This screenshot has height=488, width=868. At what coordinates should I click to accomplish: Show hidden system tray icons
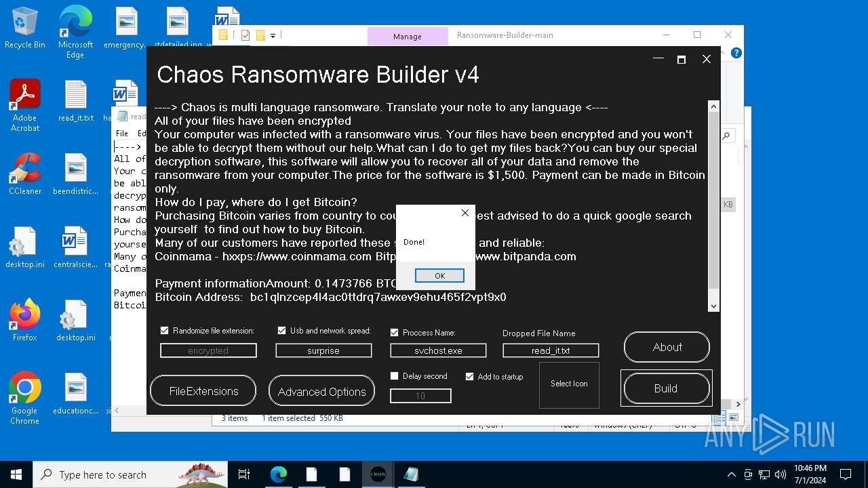731,474
